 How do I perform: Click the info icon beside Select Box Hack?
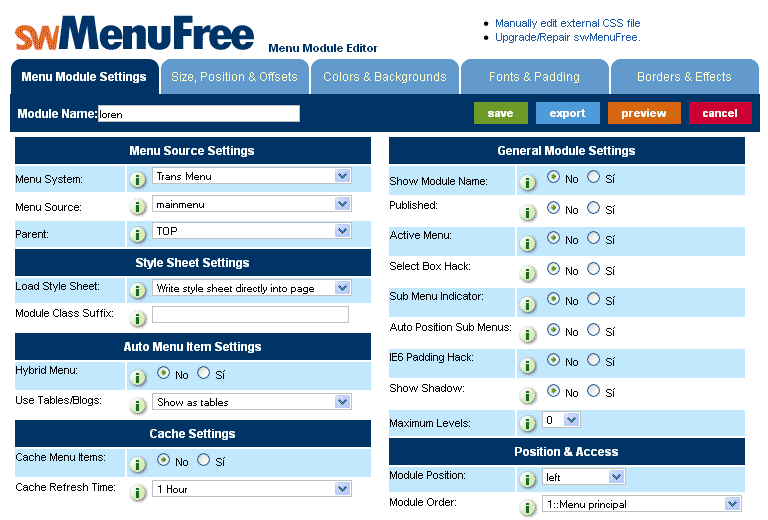tap(528, 274)
